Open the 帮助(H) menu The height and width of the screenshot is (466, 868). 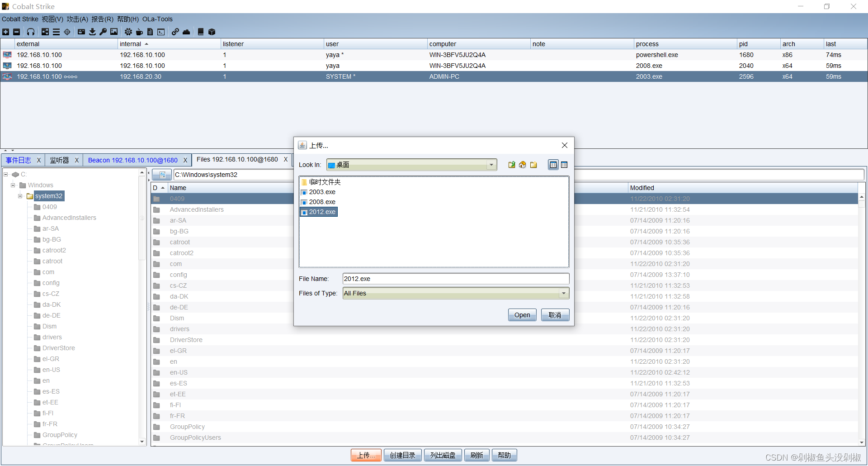[x=127, y=19]
